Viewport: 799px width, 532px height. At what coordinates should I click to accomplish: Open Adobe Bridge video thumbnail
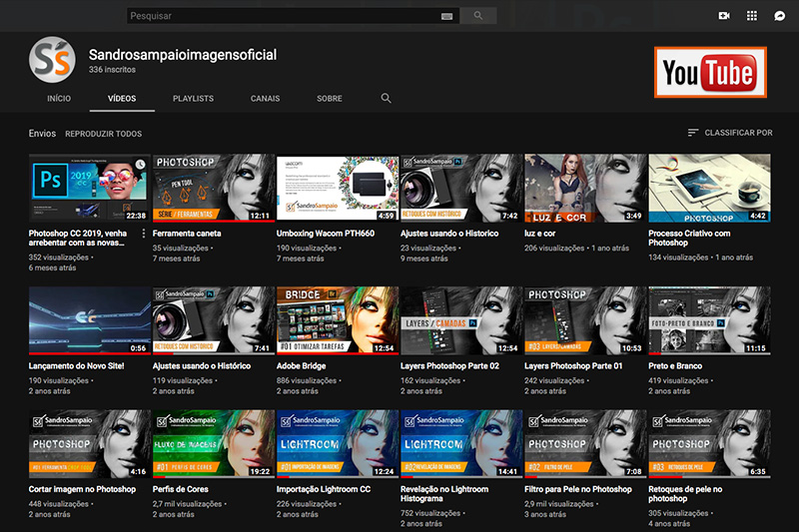pos(338,320)
